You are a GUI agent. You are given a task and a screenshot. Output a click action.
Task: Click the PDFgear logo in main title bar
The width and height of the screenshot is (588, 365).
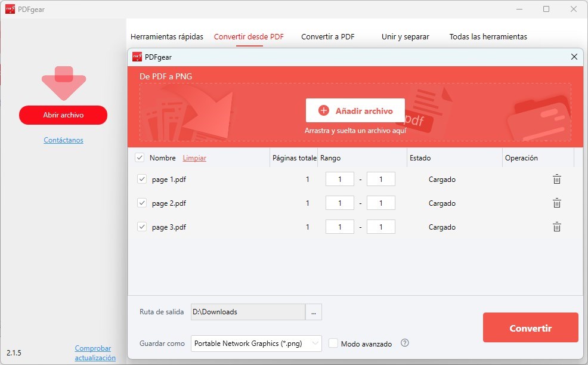click(x=10, y=9)
